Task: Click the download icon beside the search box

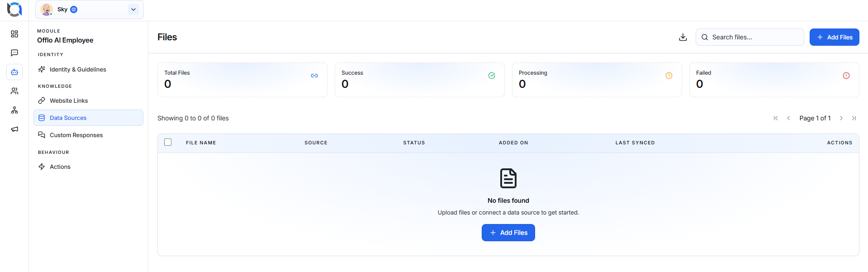Action: (683, 37)
